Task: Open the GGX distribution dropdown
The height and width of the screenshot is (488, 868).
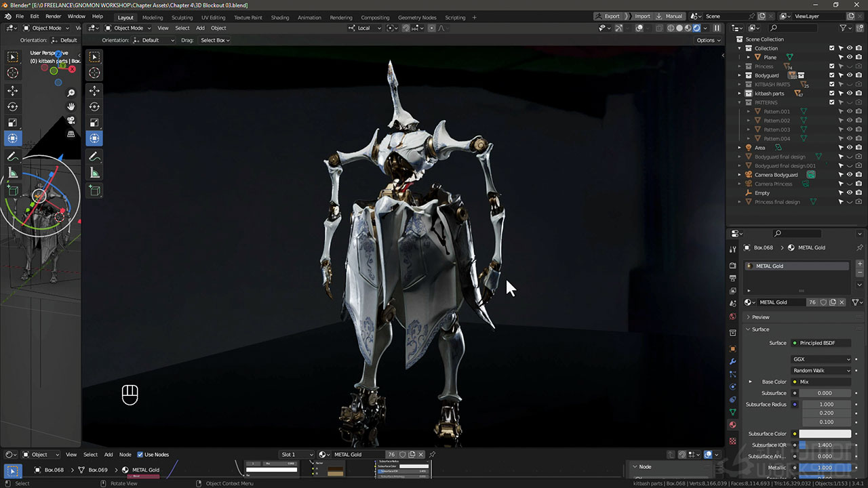Action: 821,359
